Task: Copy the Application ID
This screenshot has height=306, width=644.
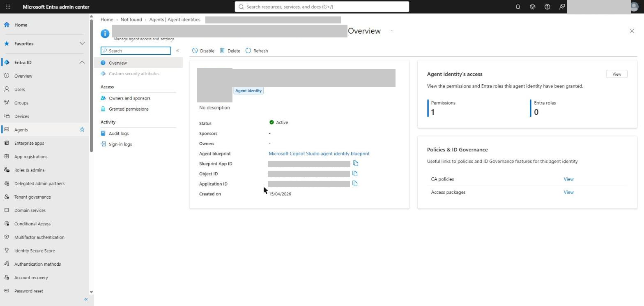Action: click(x=355, y=184)
